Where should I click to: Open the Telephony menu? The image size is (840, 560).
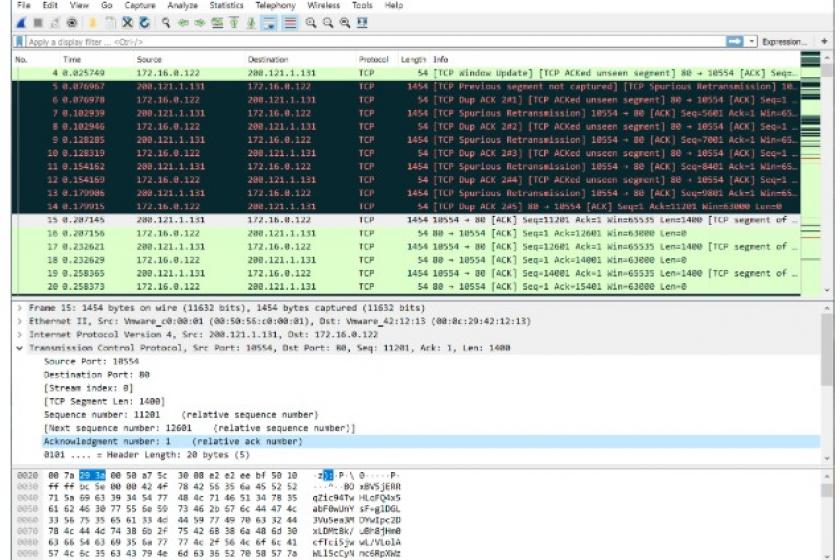click(x=275, y=5)
